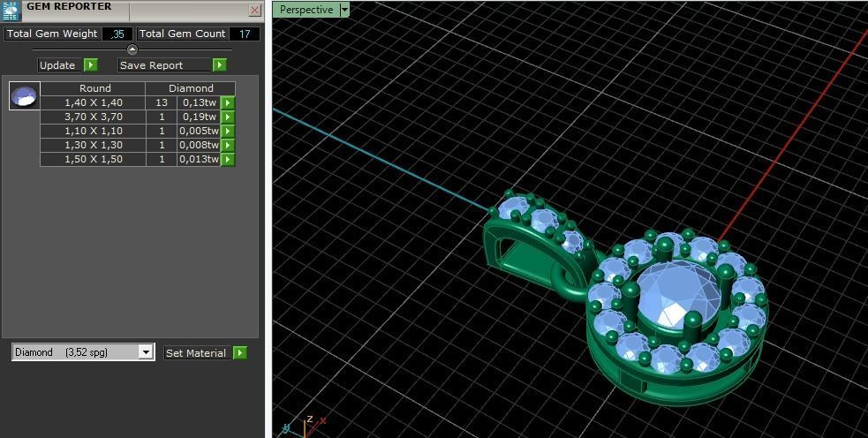The width and height of the screenshot is (868, 438).
Task: Close the Gem Reporter panel
Action: [254, 10]
